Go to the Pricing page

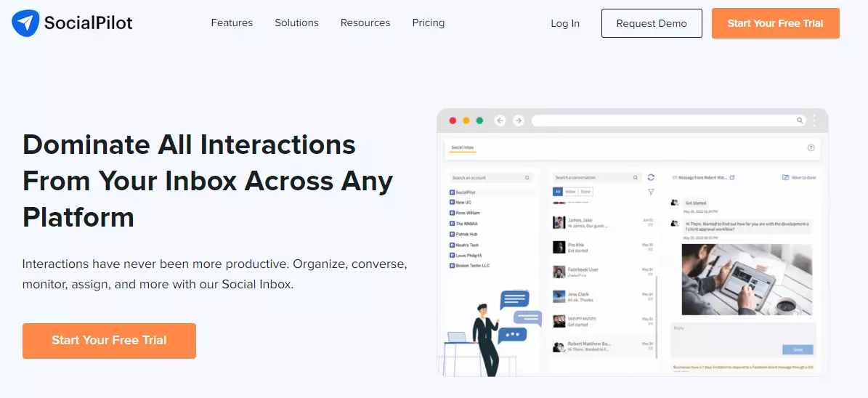click(428, 23)
